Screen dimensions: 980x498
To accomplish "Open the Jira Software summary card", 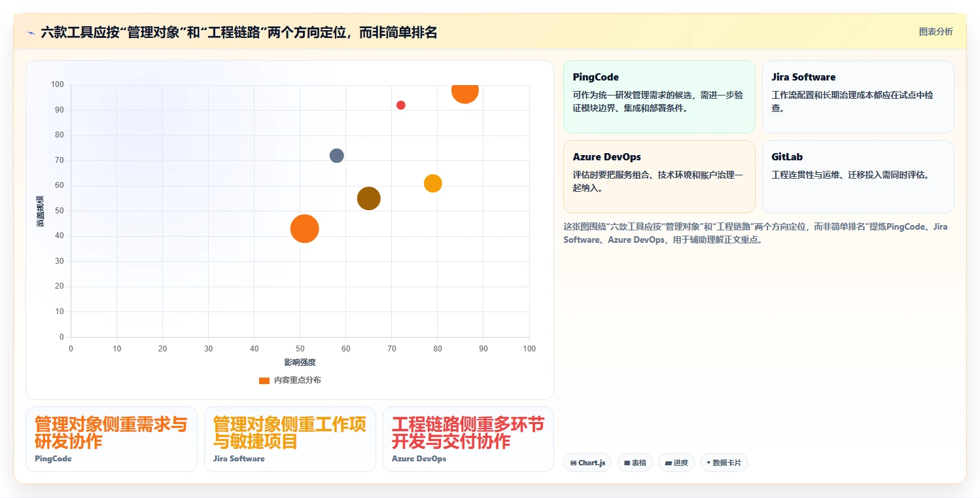I will click(x=858, y=97).
